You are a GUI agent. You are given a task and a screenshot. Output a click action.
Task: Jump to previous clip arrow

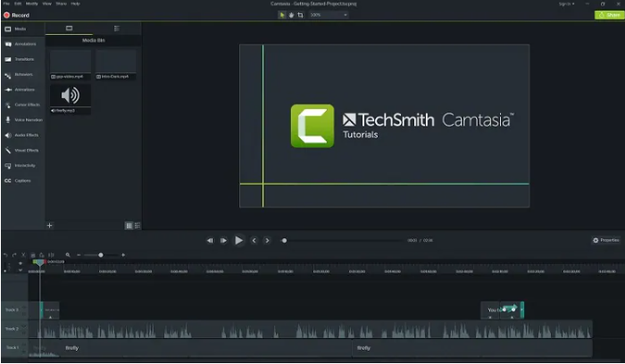(254, 240)
